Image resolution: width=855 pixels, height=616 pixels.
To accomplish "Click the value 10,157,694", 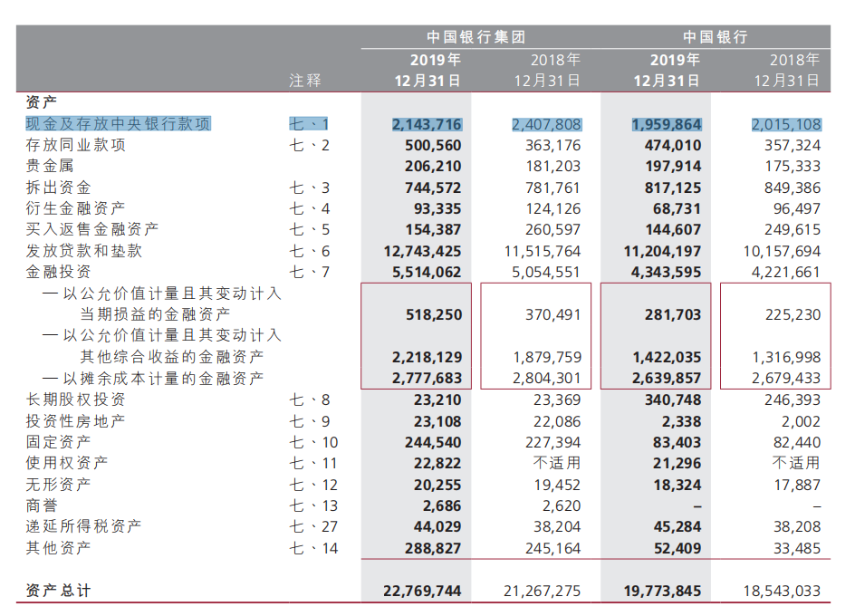I will [782, 252].
